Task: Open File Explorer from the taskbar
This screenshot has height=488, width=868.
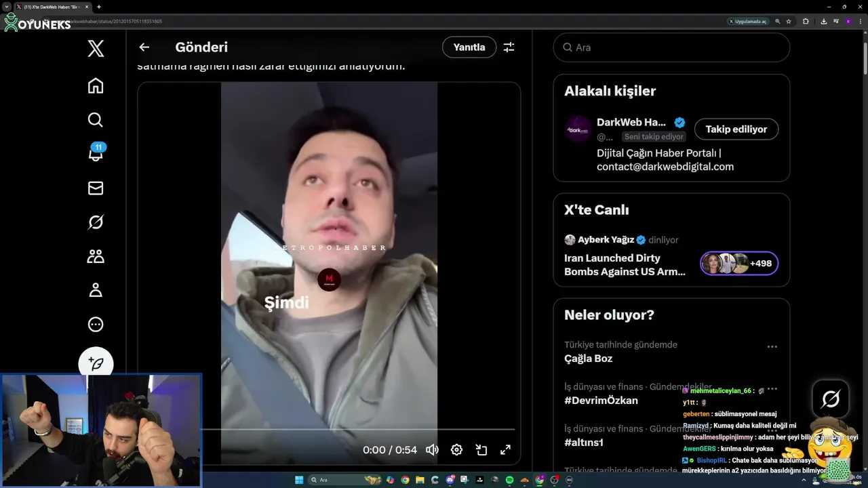Action: point(420,480)
